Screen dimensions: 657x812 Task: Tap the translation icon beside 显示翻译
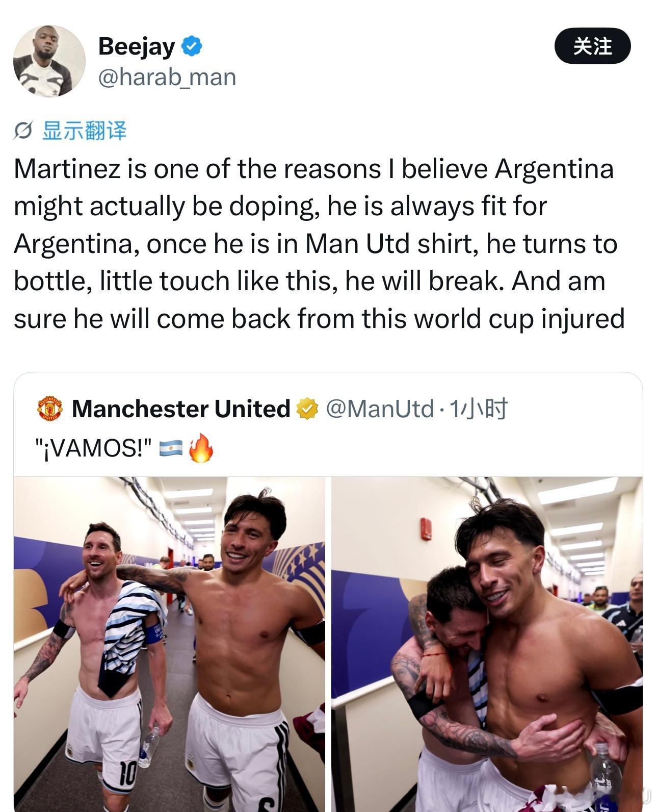pos(23,132)
